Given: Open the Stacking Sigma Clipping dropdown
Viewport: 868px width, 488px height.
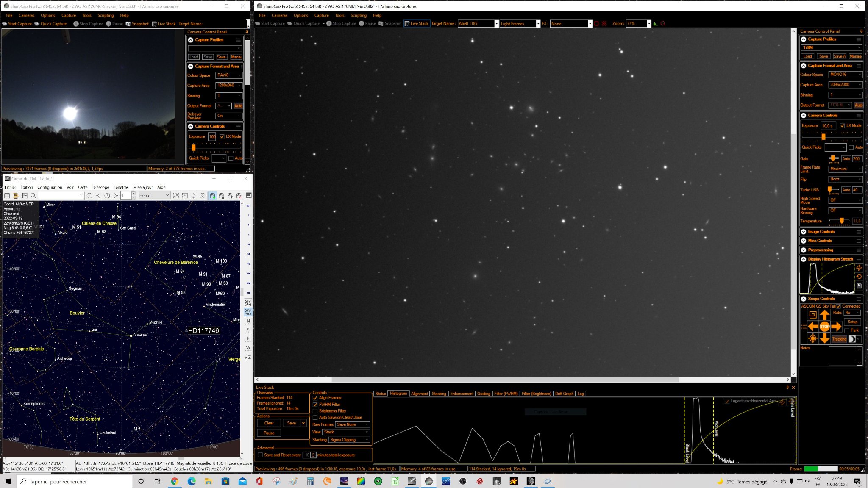Looking at the screenshot, I should tap(350, 440).
